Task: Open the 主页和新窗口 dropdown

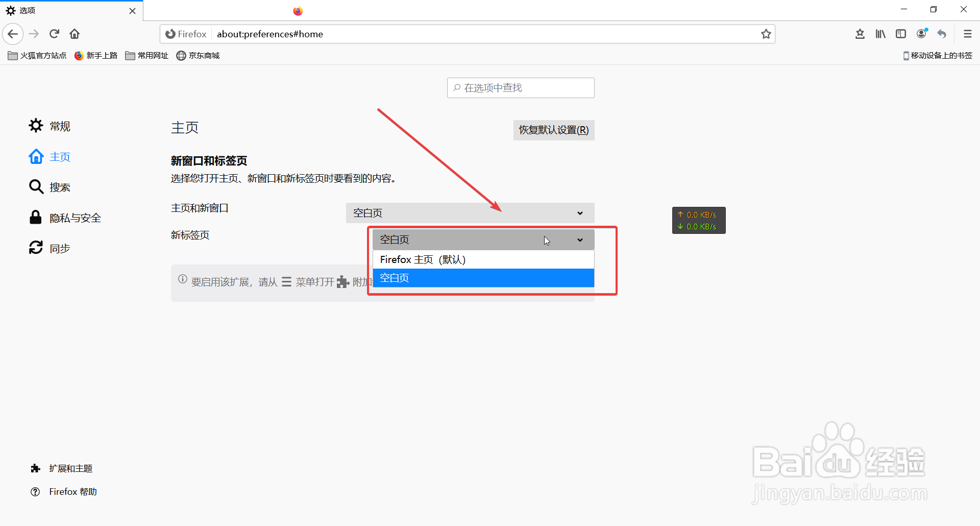Action: 470,213
